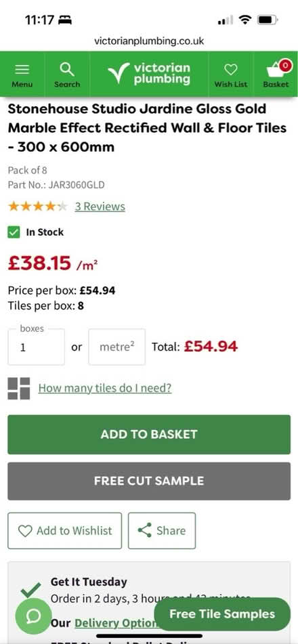Open How many tiles do I need link

105,388
